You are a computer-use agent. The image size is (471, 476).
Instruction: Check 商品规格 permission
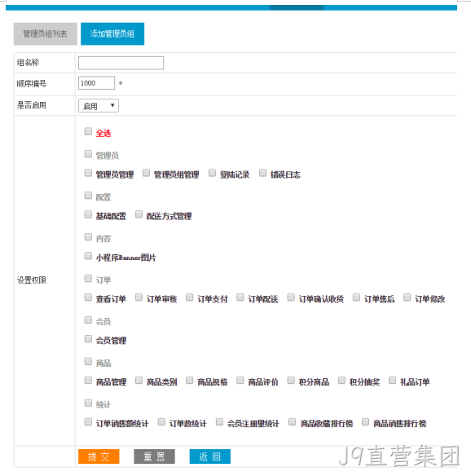pyautogui.click(x=189, y=381)
